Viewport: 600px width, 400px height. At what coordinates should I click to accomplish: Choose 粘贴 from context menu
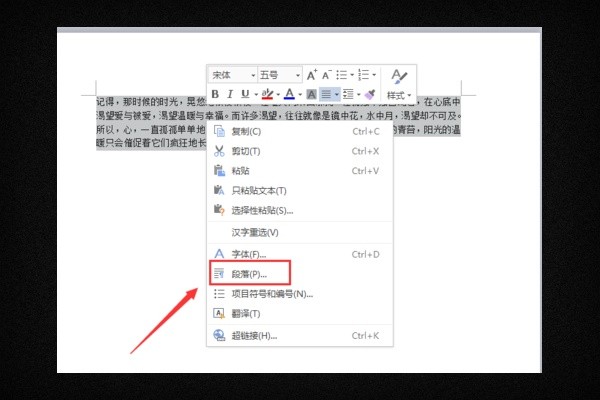click(300, 171)
